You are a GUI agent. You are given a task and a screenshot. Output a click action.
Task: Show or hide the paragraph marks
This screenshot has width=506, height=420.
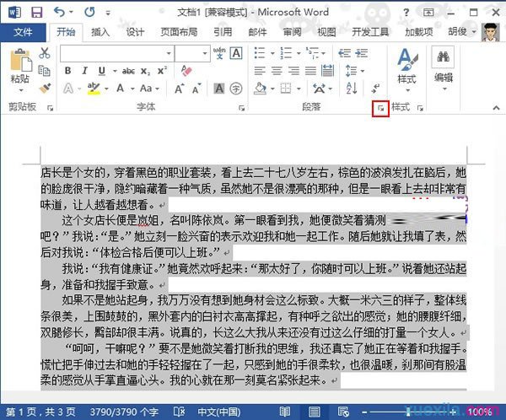coord(375,88)
